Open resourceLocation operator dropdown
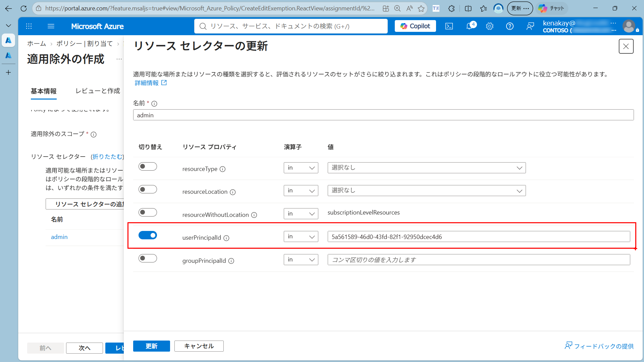 pyautogui.click(x=301, y=191)
